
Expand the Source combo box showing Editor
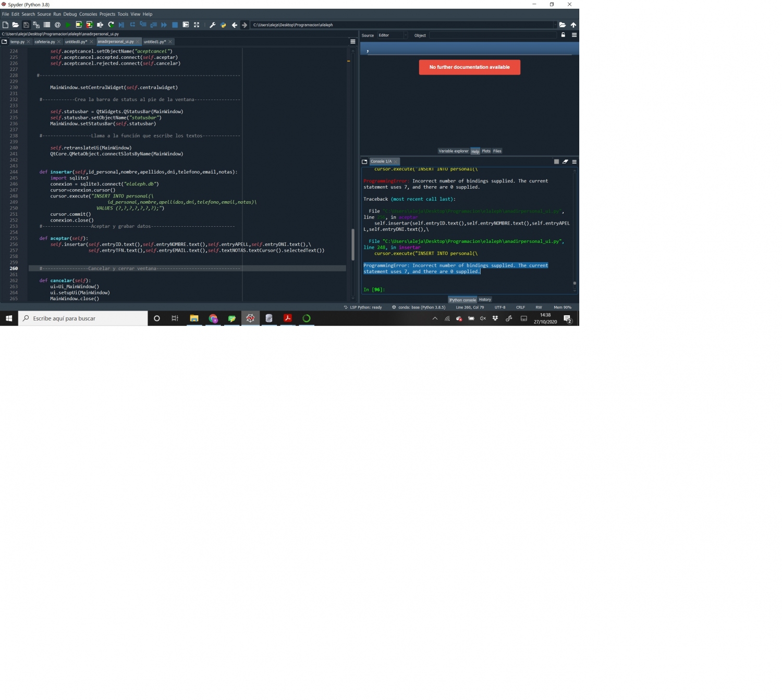point(393,35)
